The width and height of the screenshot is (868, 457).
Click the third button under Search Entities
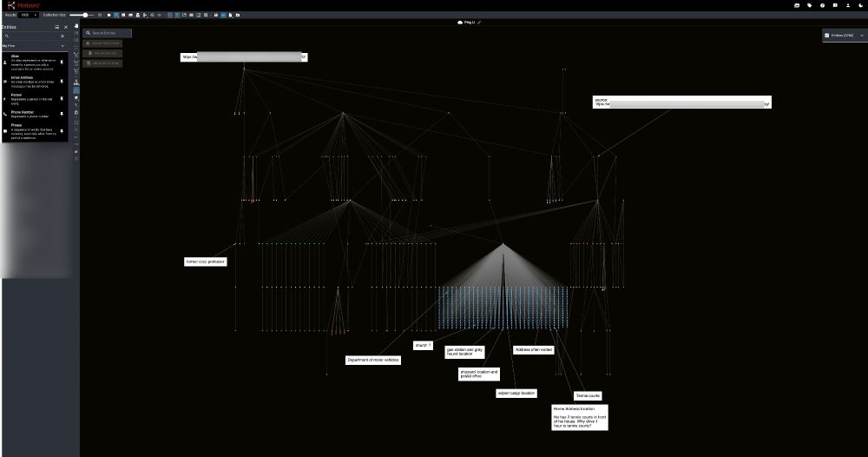pyautogui.click(x=102, y=63)
